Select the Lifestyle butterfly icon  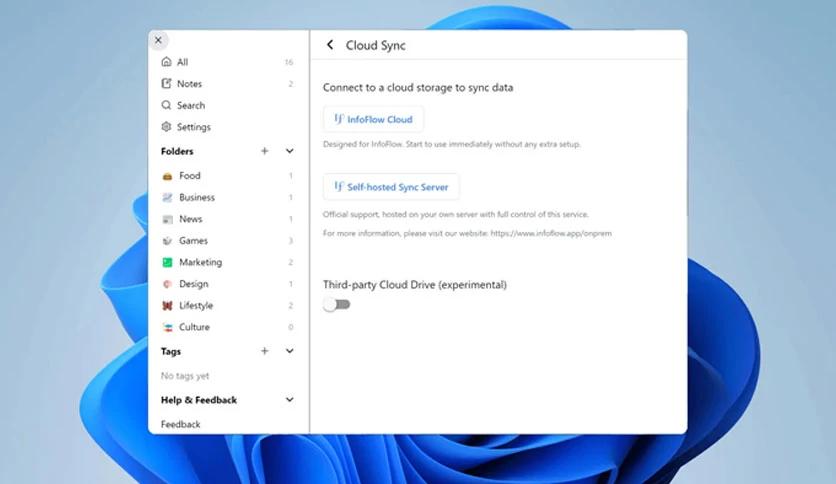pyautogui.click(x=167, y=306)
